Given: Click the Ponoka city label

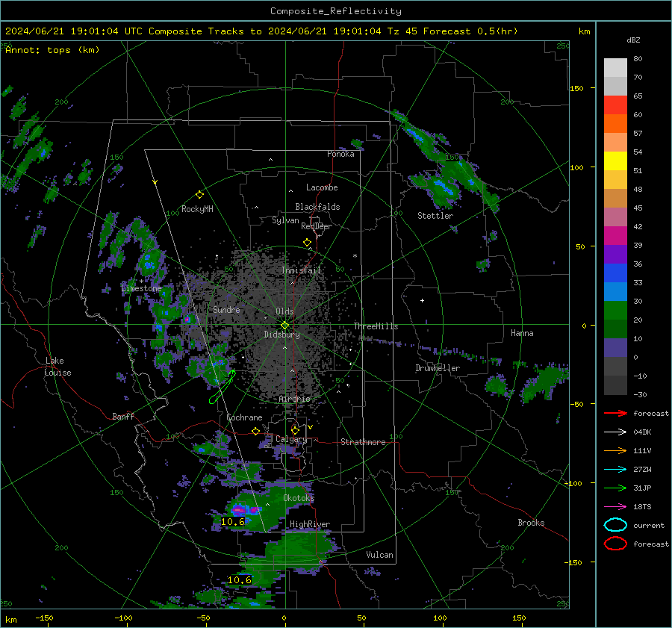Looking at the screenshot, I should [x=340, y=154].
